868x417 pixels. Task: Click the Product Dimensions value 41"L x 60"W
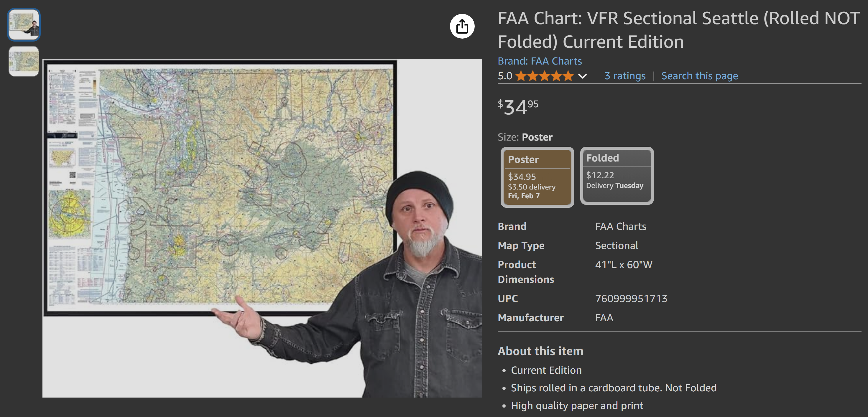coord(623,265)
